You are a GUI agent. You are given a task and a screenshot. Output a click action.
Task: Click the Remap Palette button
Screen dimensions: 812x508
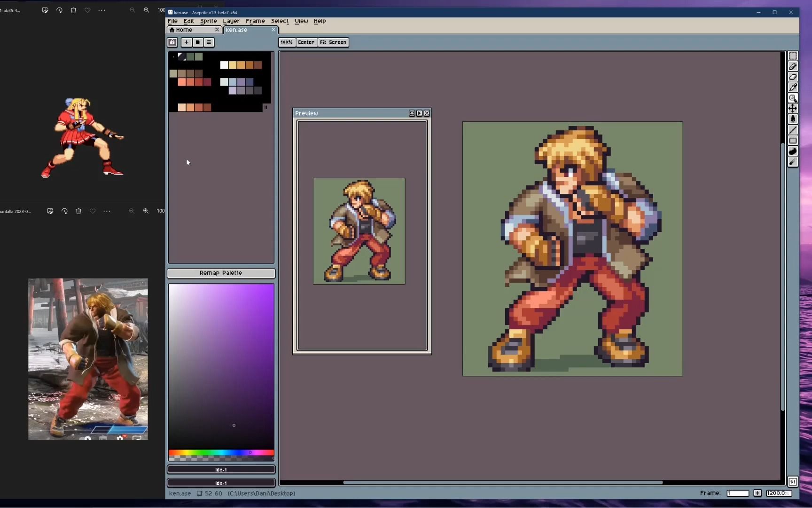click(221, 273)
